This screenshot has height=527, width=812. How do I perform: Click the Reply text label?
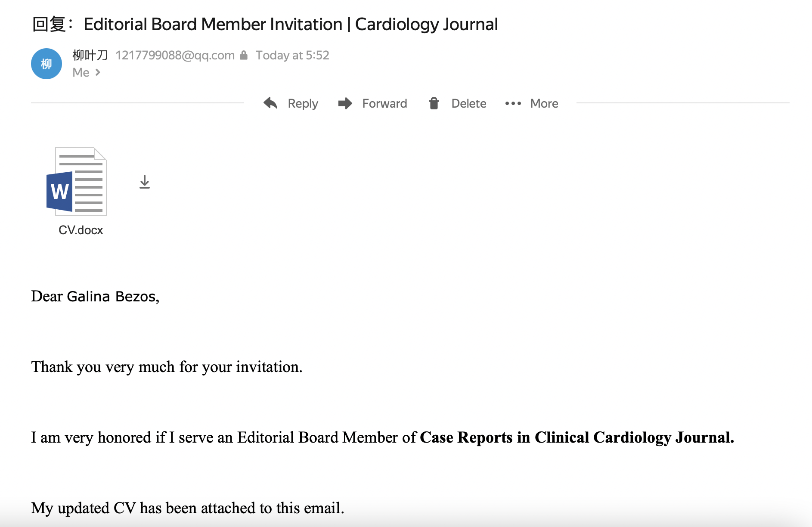(x=303, y=103)
